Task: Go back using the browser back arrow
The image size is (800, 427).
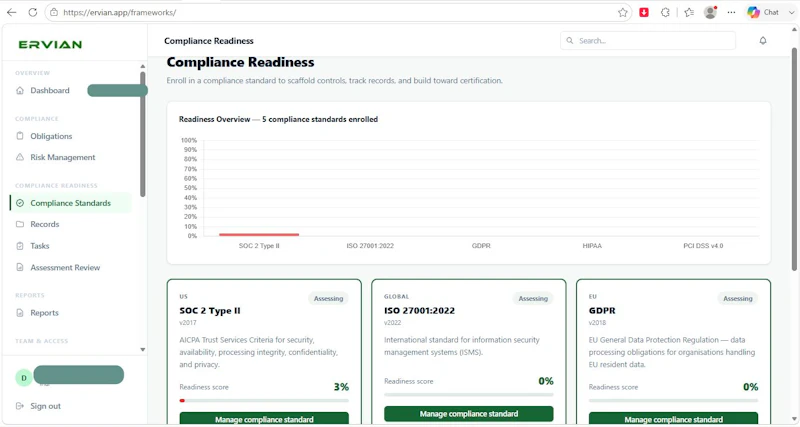Action: (x=11, y=12)
